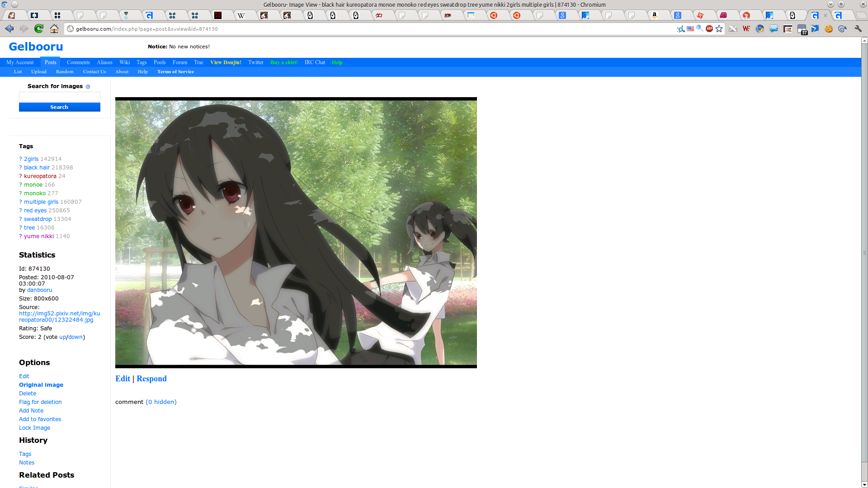
Task: Open IRC Chat link
Action: tap(315, 62)
